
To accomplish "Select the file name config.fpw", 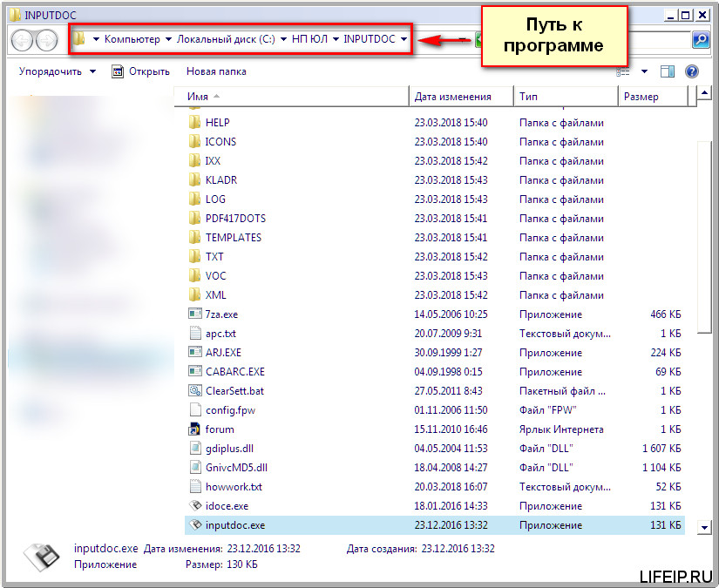I will click(x=230, y=410).
